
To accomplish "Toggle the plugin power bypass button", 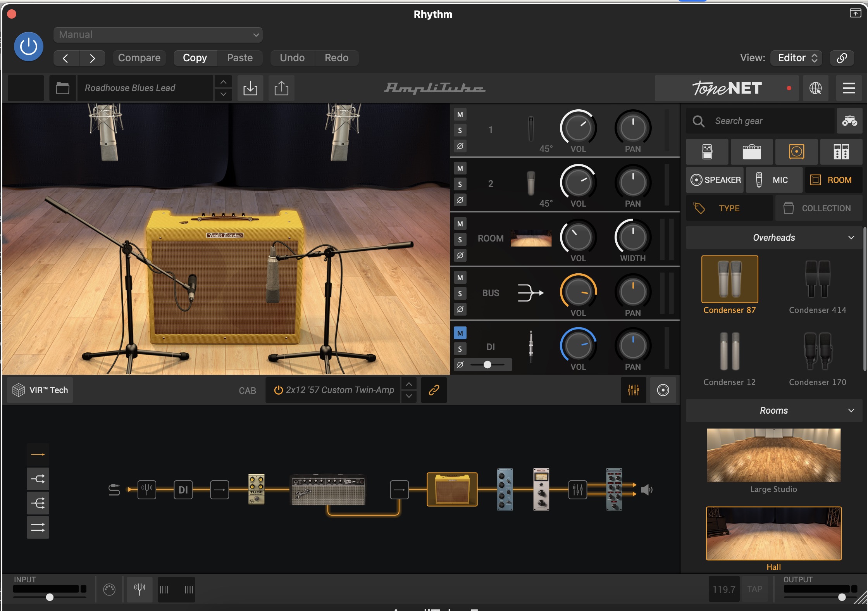I will [x=28, y=47].
